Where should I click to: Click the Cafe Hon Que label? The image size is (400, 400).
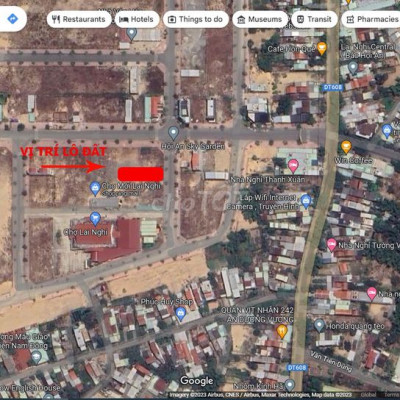pos(291,49)
